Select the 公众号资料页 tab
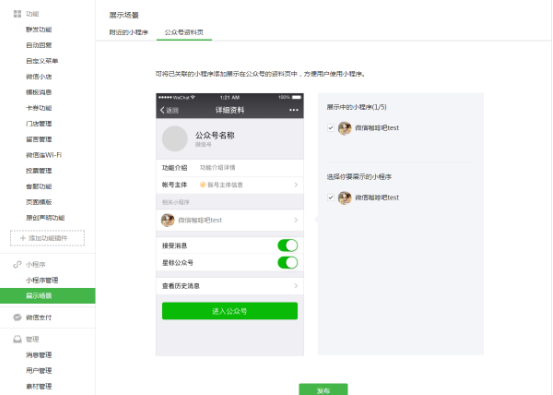553x395 pixels. point(184,32)
